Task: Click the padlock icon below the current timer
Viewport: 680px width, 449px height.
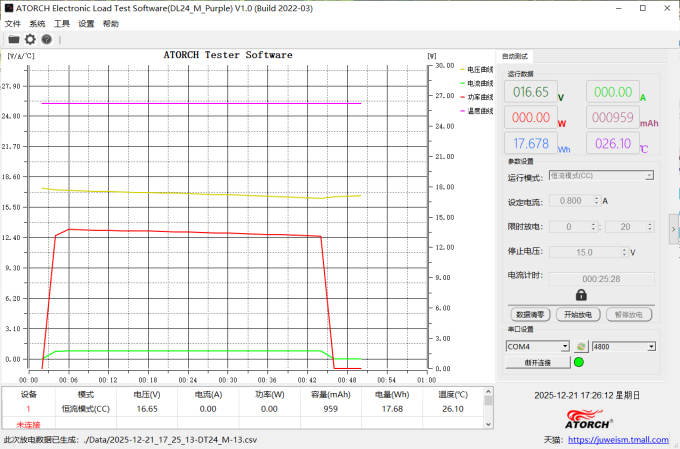Action: pos(581,295)
